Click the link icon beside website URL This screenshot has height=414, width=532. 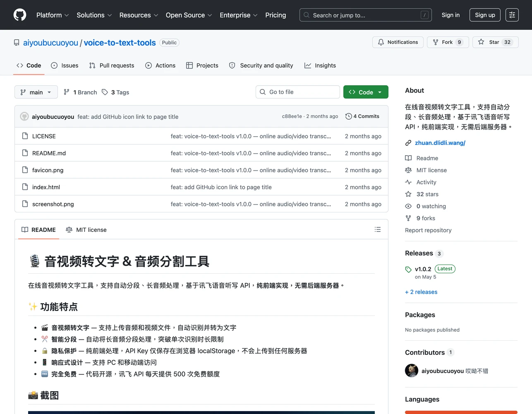coord(408,143)
